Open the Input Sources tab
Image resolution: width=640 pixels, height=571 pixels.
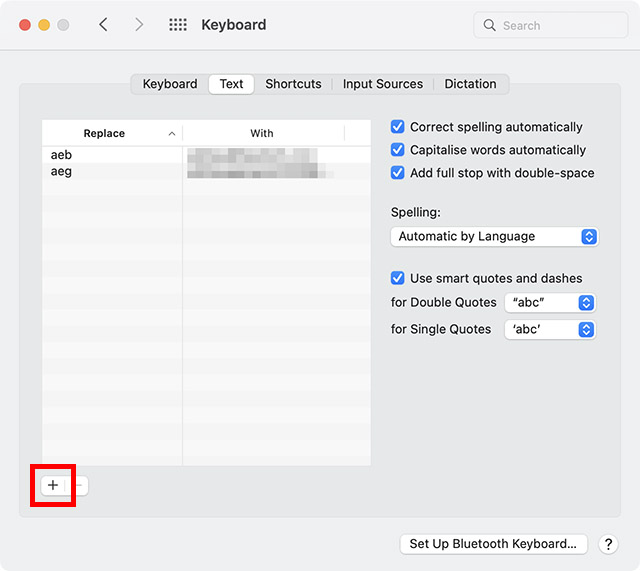[x=383, y=84]
